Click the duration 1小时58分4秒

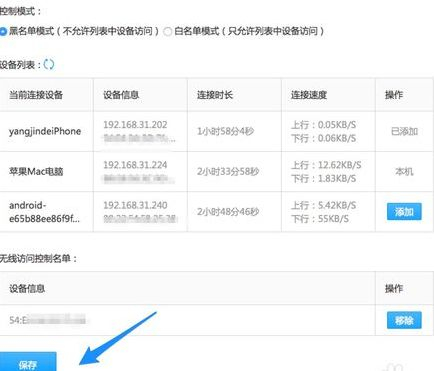pos(225,131)
